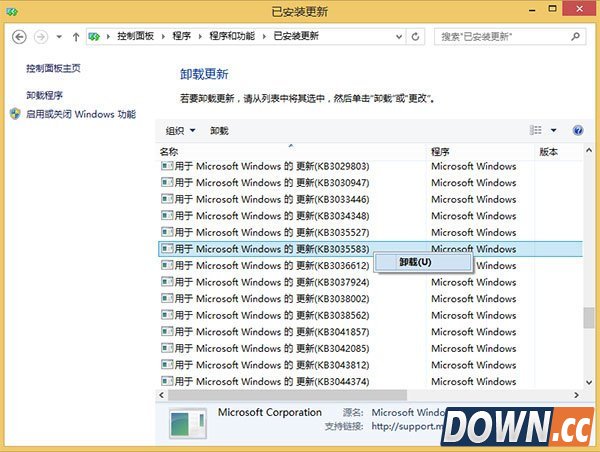Select update KB3029803 row
The image size is (600, 452).
tap(370, 166)
